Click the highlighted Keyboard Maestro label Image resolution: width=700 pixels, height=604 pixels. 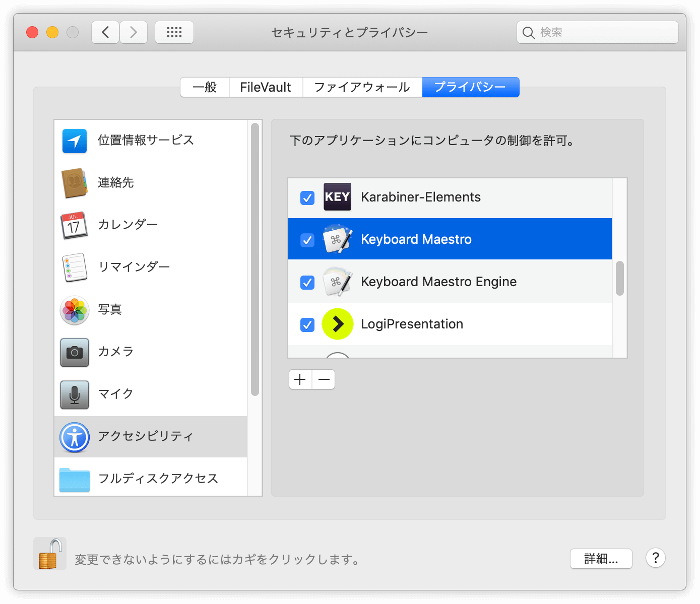click(416, 239)
